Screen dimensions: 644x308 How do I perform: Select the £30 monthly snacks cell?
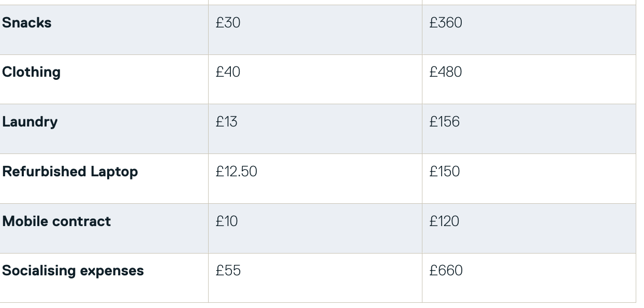coord(228,23)
